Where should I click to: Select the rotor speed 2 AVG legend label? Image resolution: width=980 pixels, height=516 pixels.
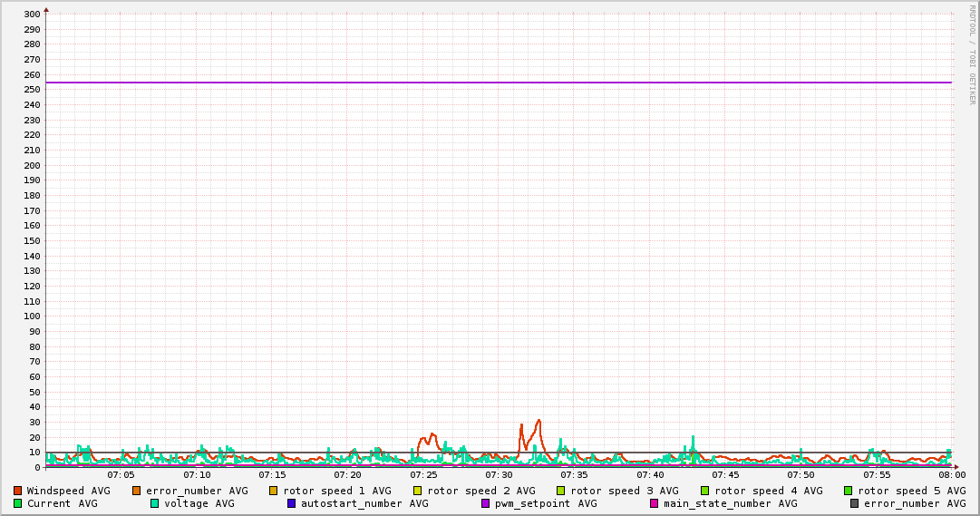pyautogui.click(x=480, y=491)
